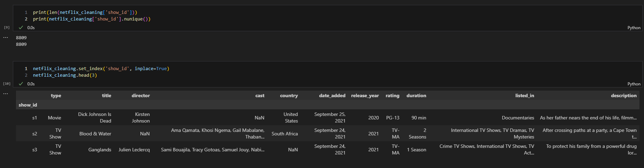Click the success checkmark of cell 9
This screenshot has height=168, width=644.
[x=21, y=27]
